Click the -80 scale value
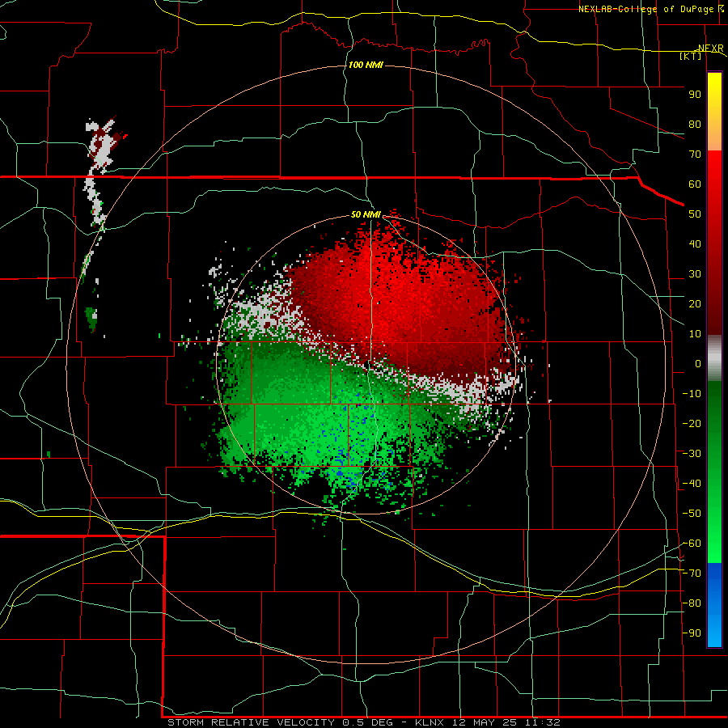Screen dimensions: 728x728 [692, 603]
